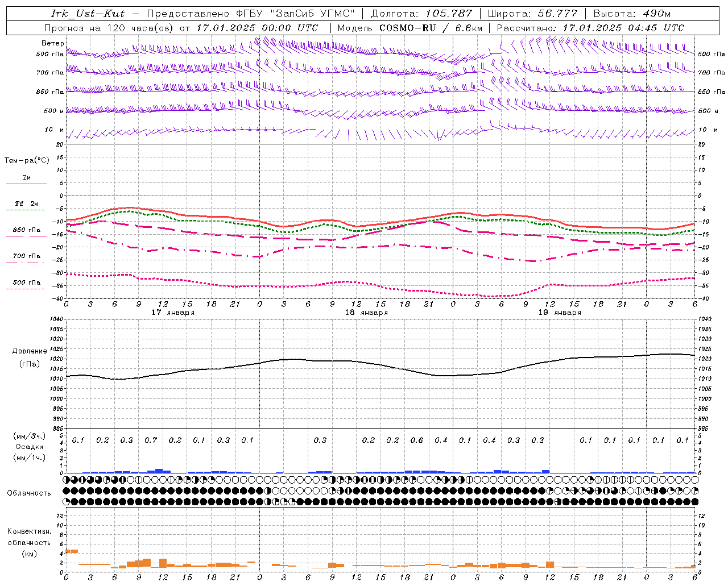Click the Осадки panel label
Screen dimensions: 728x582
coord(30,447)
